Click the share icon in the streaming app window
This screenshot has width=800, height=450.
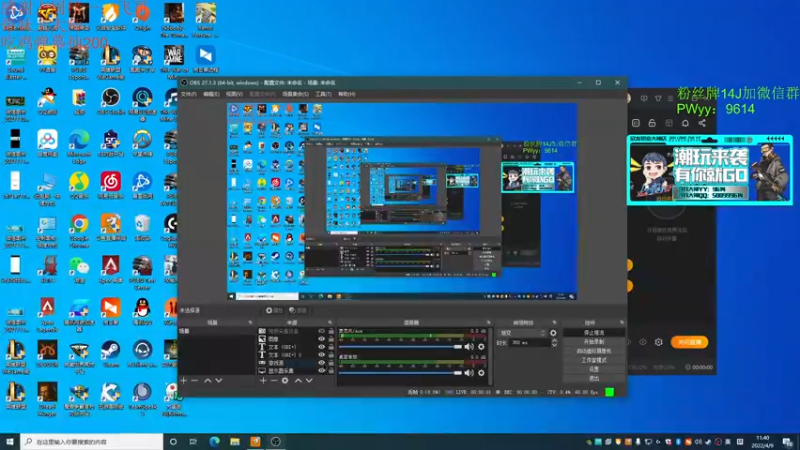(702, 123)
